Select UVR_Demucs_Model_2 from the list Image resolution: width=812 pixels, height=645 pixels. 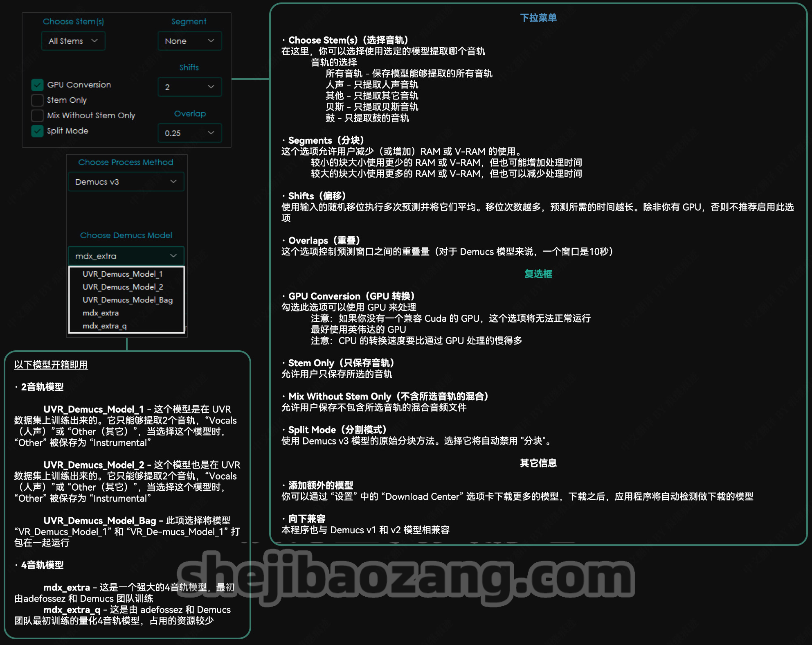127,287
